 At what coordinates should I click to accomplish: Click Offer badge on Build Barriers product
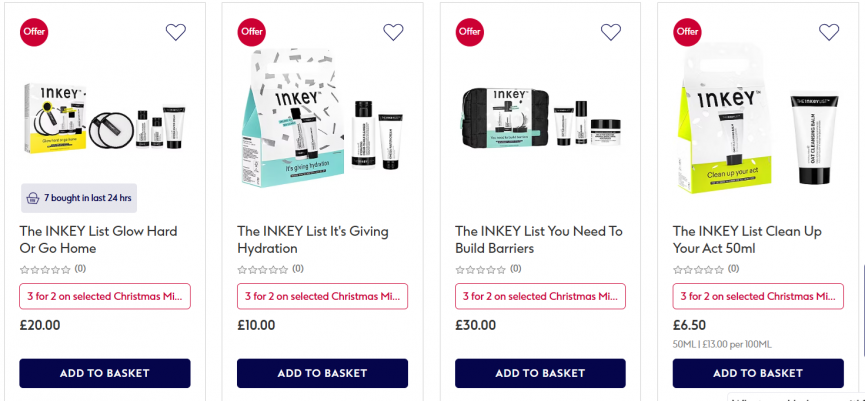click(469, 32)
